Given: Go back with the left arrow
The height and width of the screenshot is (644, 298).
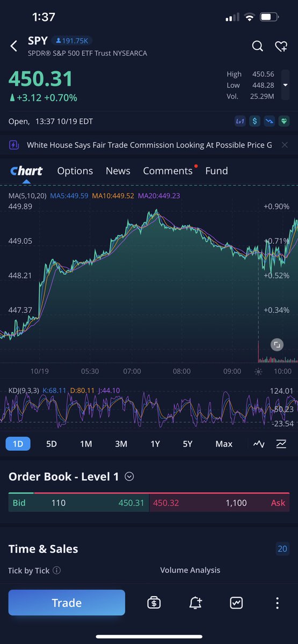Looking at the screenshot, I should tap(14, 46).
